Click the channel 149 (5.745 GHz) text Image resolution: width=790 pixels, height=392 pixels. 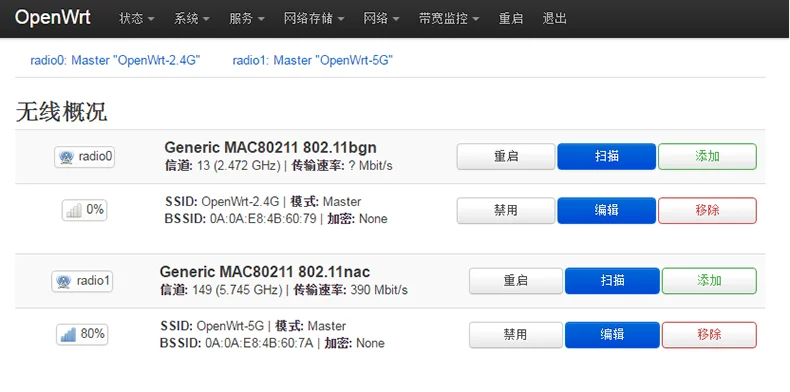[222, 290]
